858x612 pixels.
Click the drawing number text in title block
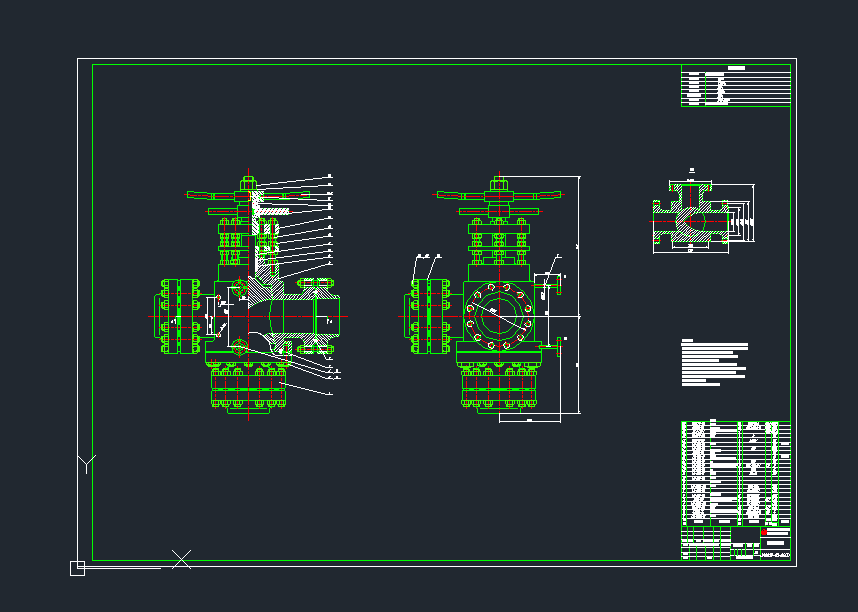click(774, 554)
